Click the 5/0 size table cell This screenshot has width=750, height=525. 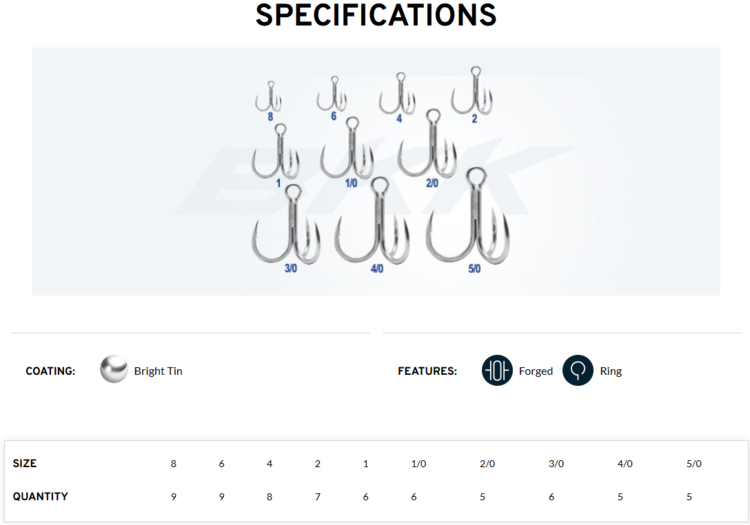click(694, 464)
